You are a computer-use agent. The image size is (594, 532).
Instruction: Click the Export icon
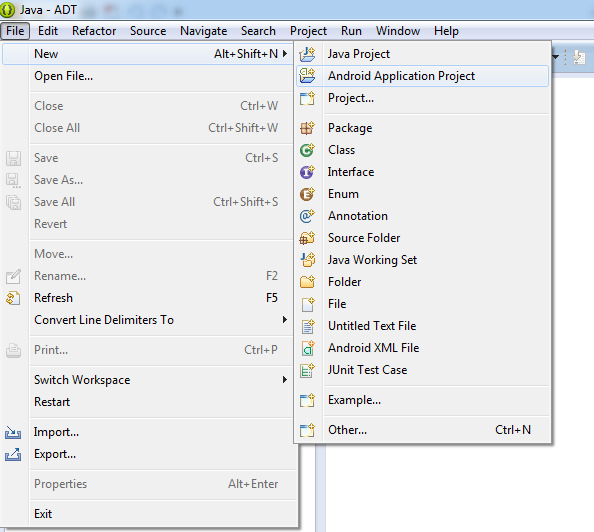point(13,454)
